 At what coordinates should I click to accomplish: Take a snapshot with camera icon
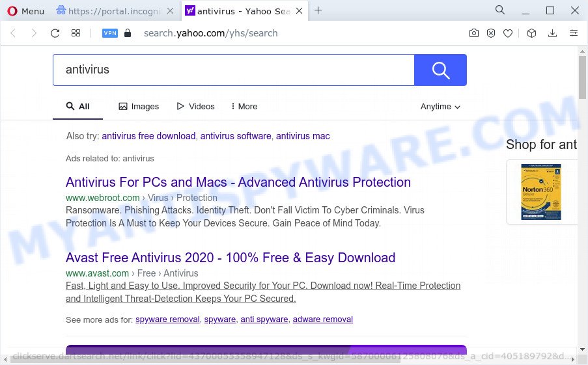pos(474,33)
